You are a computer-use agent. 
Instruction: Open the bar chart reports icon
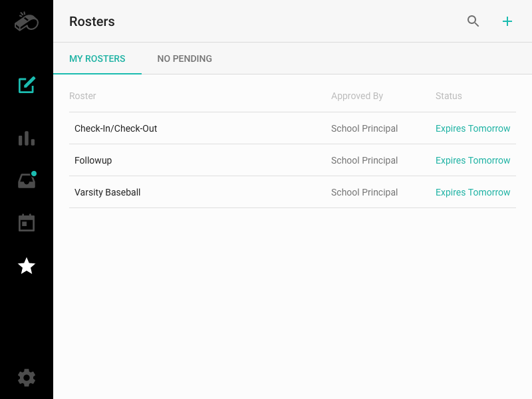(x=27, y=138)
